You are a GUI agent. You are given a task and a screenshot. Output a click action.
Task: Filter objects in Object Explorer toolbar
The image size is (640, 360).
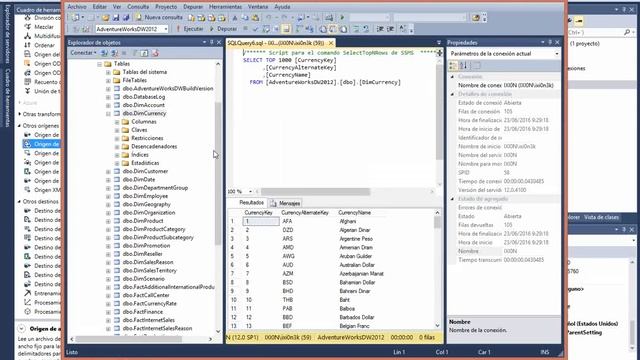coord(135,53)
